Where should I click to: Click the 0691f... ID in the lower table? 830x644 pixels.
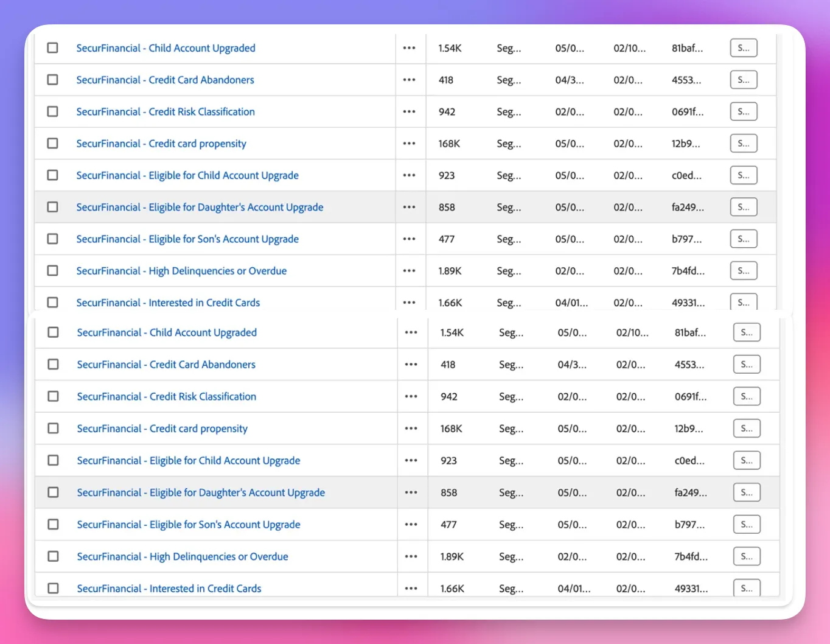tap(691, 396)
